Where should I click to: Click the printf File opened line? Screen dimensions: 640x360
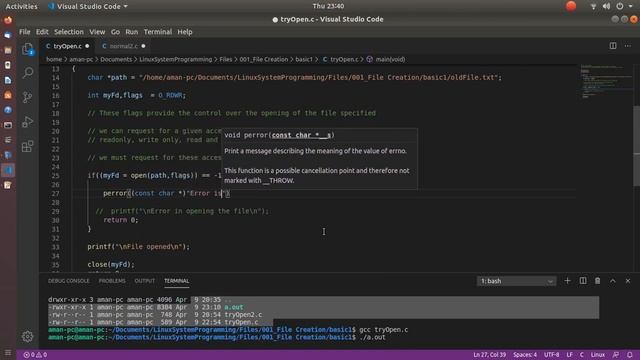[x=138, y=247]
